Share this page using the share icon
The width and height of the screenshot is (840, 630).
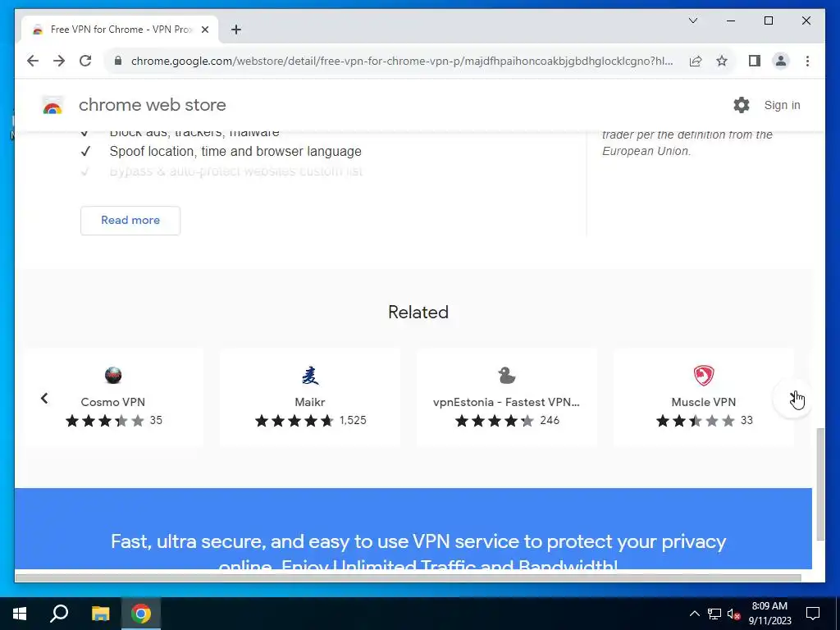[x=696, y=61]
